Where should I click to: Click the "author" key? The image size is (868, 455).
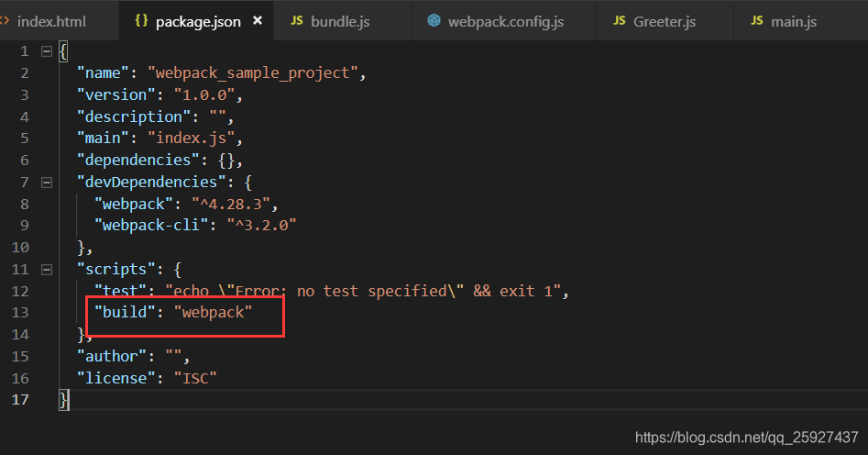112,356
